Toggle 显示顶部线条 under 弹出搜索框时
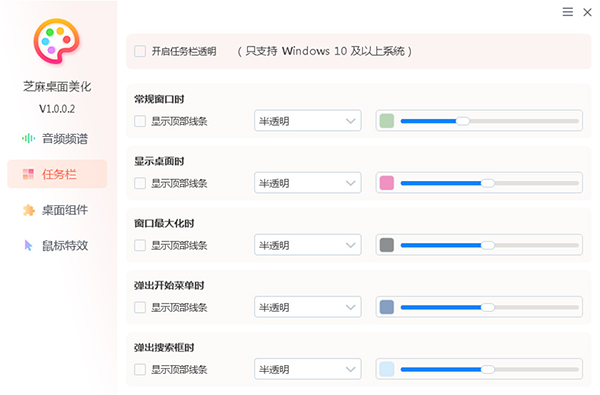Screen dimensions: 600x395 [x=140, y=369]
